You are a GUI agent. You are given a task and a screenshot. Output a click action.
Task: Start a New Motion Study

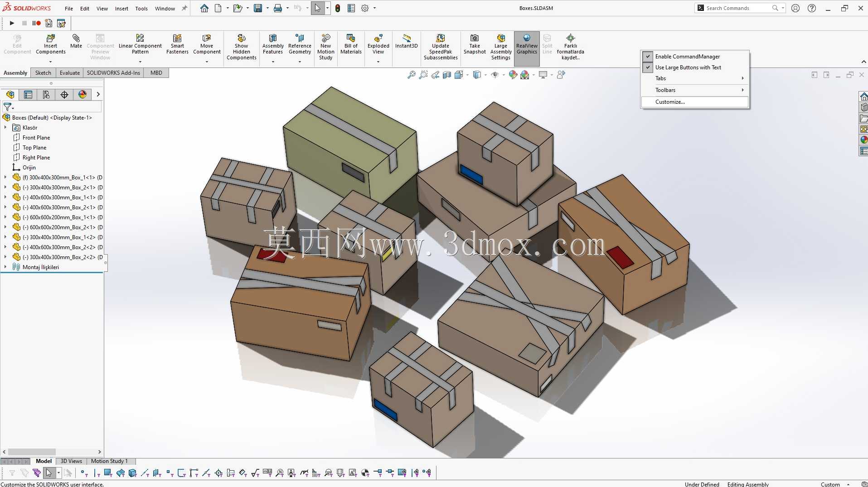pos(325,47)
